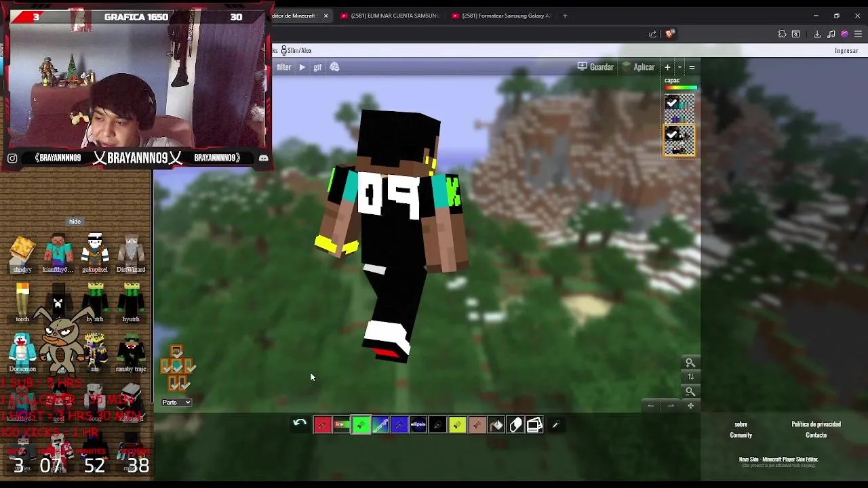Select the black pencil tool
The width and height of the screenshot is (868, 488).
(x=437, y=425)
